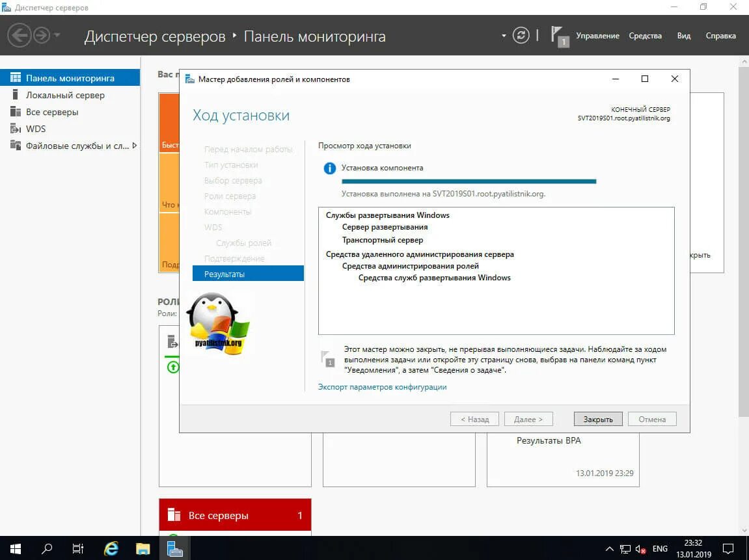Click the blue info icon beside Установка компонента
The width and height of the screenshot is (749, 560).
[x=329, y=168]
